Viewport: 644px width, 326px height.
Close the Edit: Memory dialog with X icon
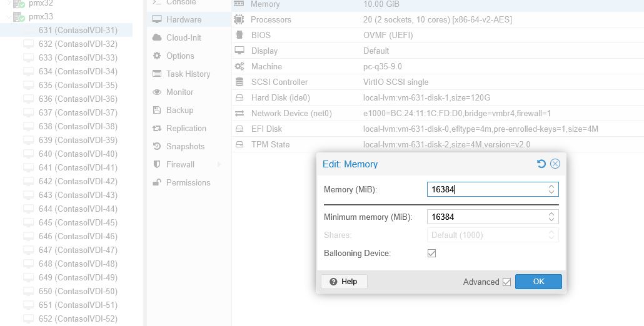pyautogui.click(x=555, y=164)
